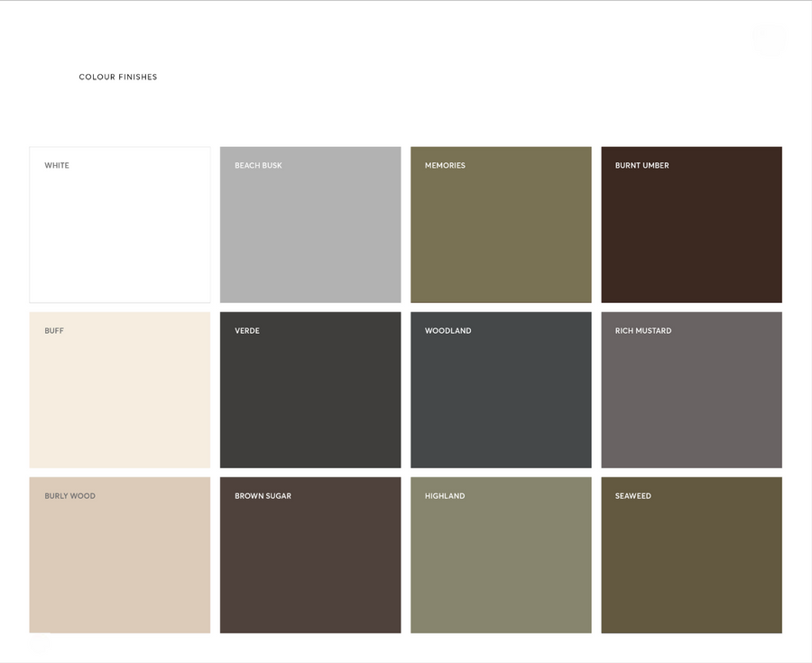
Task: Click the WHITE swatch name label
Action: coord(57,165)
